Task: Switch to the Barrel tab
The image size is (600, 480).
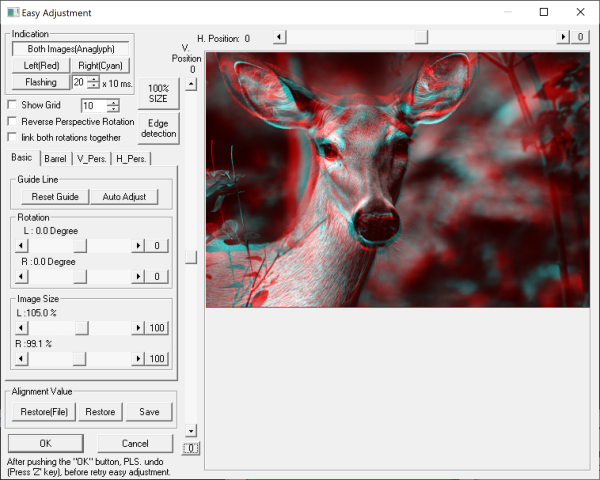Action: (x=55, y=158)
